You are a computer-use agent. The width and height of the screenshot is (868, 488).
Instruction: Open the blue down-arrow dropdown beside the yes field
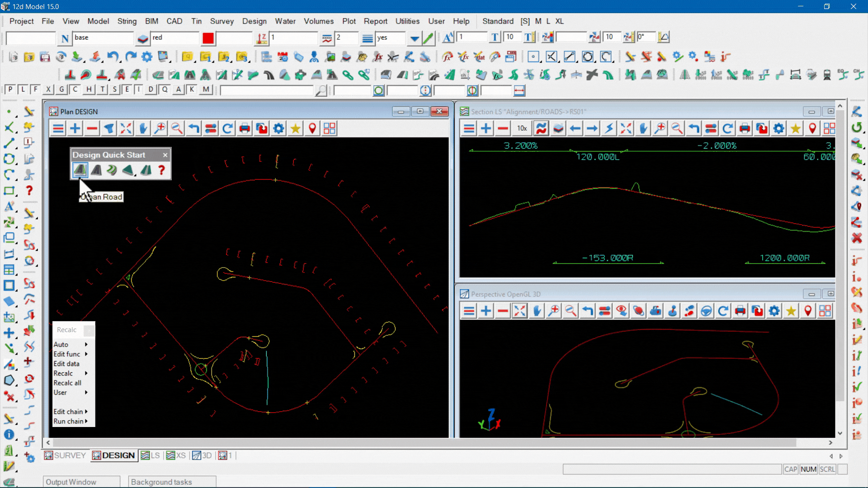click(414, 38)
